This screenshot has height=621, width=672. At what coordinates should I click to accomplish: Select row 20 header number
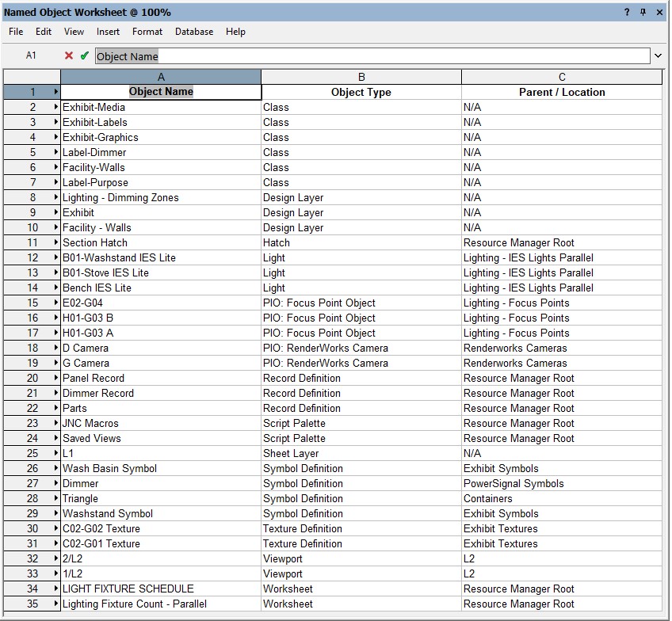pos(32,378)
